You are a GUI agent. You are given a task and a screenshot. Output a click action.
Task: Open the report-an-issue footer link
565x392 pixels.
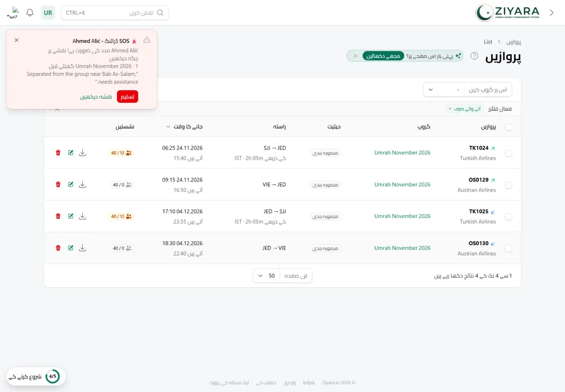click(229, 383)
